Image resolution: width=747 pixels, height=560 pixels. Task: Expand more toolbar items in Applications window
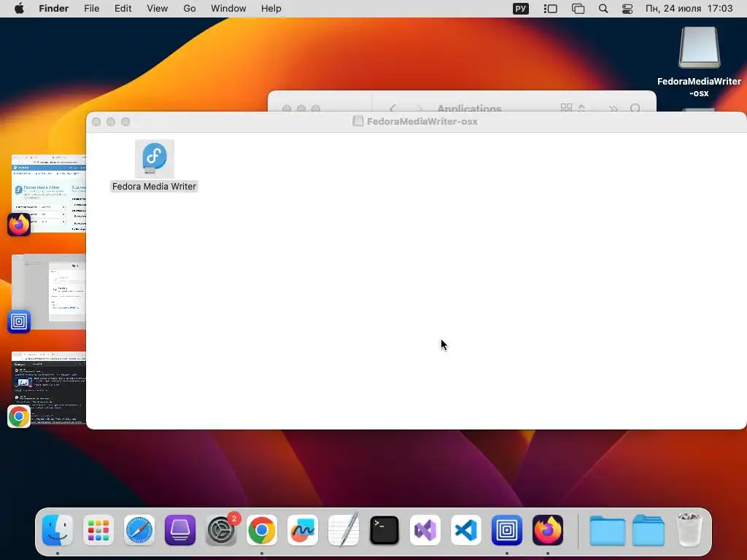pyautogui.click(x=613, y=109)
